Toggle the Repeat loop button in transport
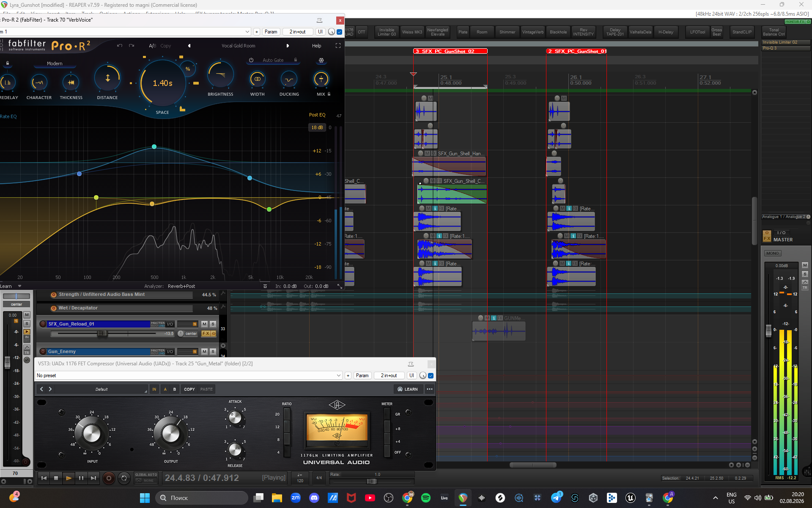 pyautogui.click(x=124, y=478)
